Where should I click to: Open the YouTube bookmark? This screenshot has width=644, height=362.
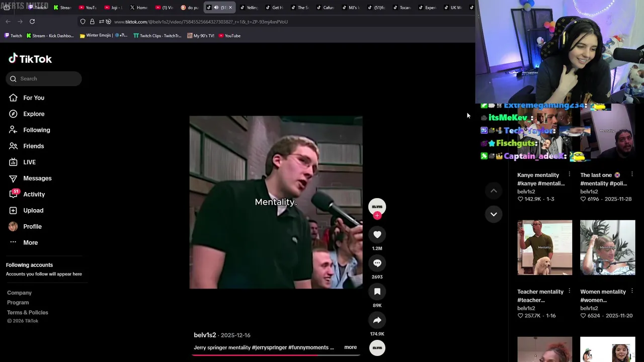click(229, 36)
